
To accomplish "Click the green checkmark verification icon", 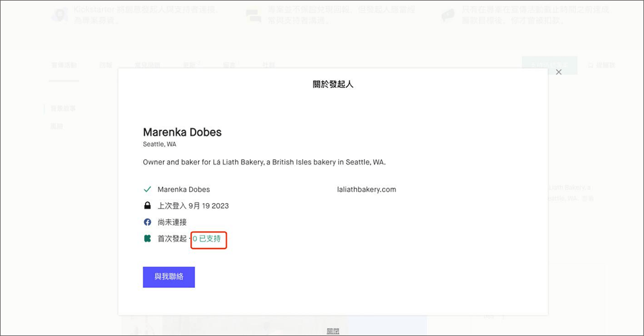I will (147, 189).
